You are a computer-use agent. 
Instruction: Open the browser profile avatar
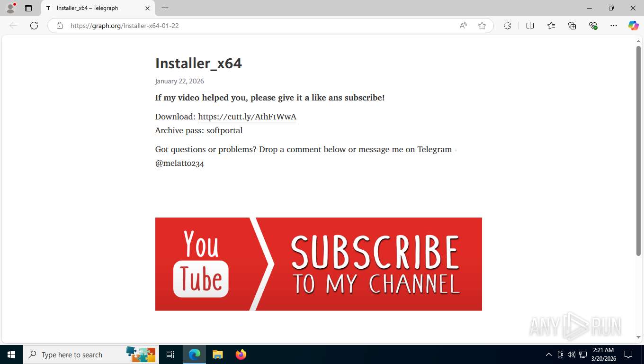[10, 8]
